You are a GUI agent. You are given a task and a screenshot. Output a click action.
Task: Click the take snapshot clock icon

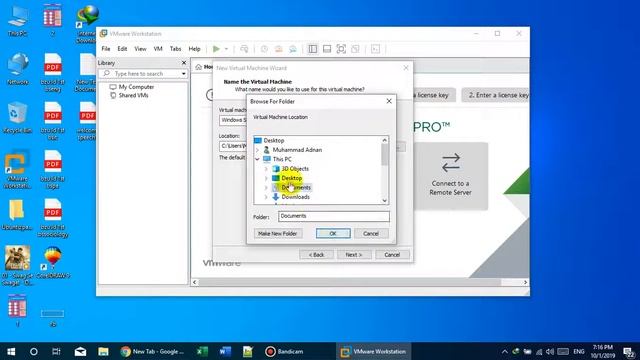[x=264, y=49]
